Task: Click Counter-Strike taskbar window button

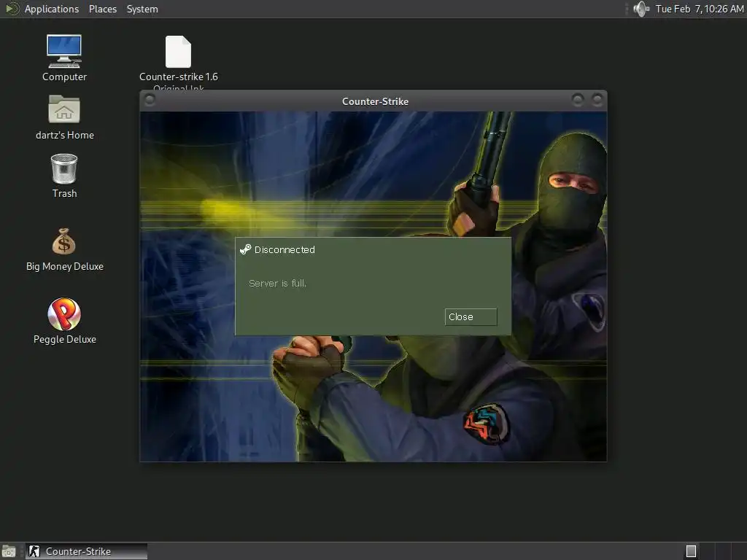Action: point(87,551)
